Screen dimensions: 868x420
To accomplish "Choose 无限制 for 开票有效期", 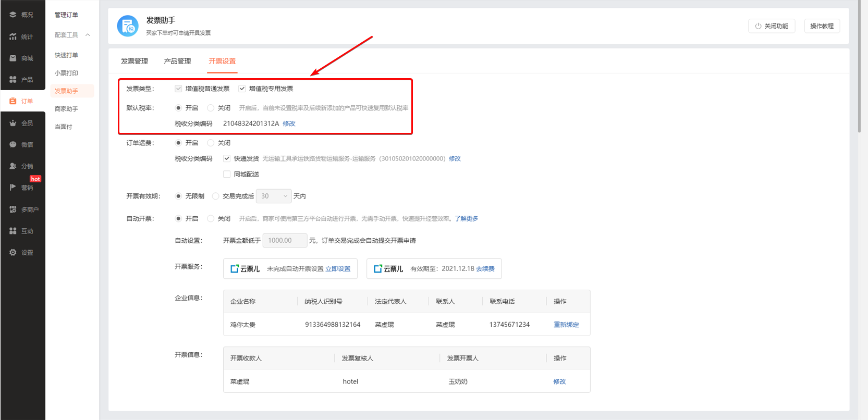I will coord(178,196).
